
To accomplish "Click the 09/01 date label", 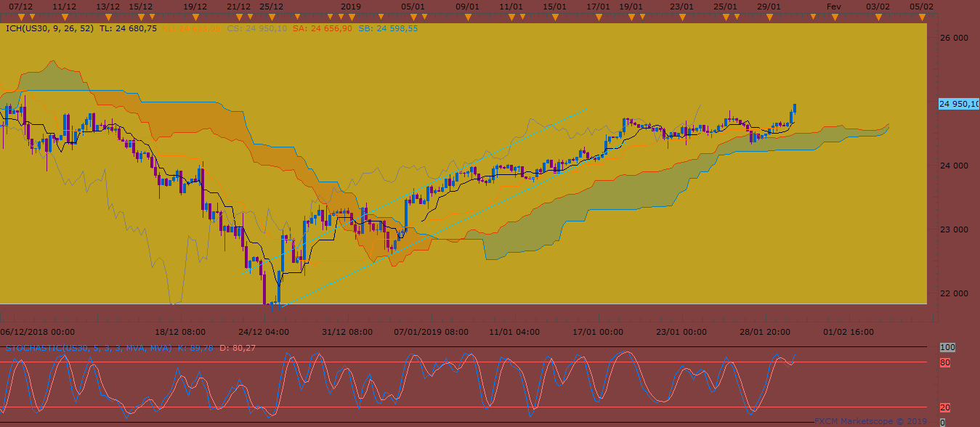I will coord(467,6).
